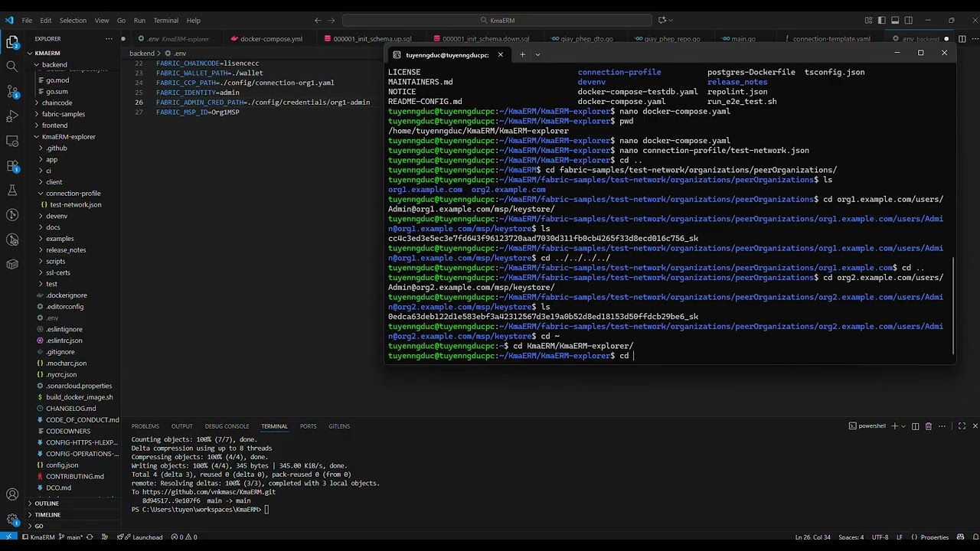Open the Explorer view in activity bar
980x551 pixels.
(x=12, y=41)
